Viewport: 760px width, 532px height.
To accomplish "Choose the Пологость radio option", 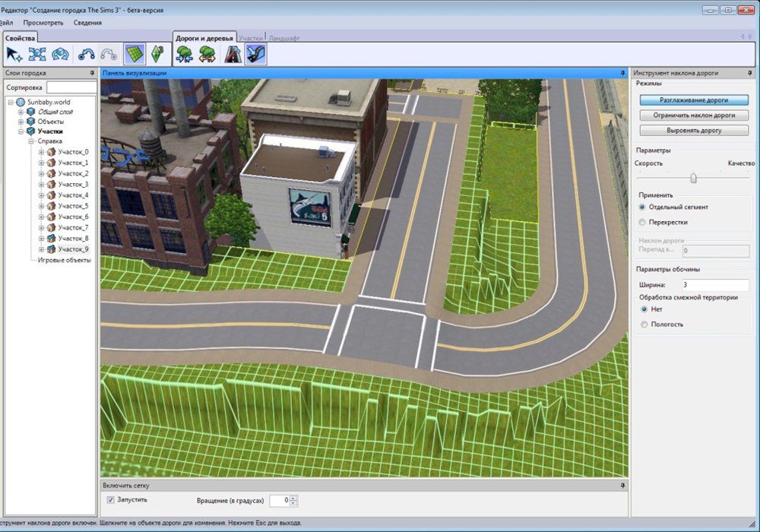I will coord(644,325).
